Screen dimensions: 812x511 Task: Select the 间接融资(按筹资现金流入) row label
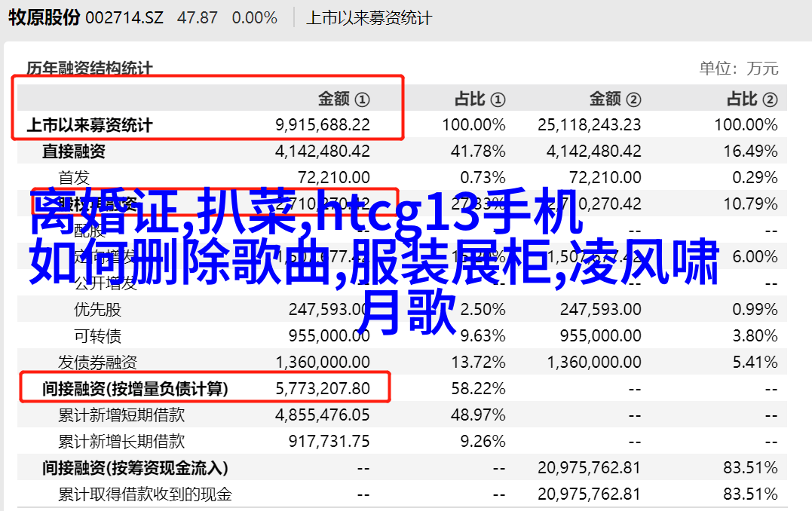coord(135,468)
